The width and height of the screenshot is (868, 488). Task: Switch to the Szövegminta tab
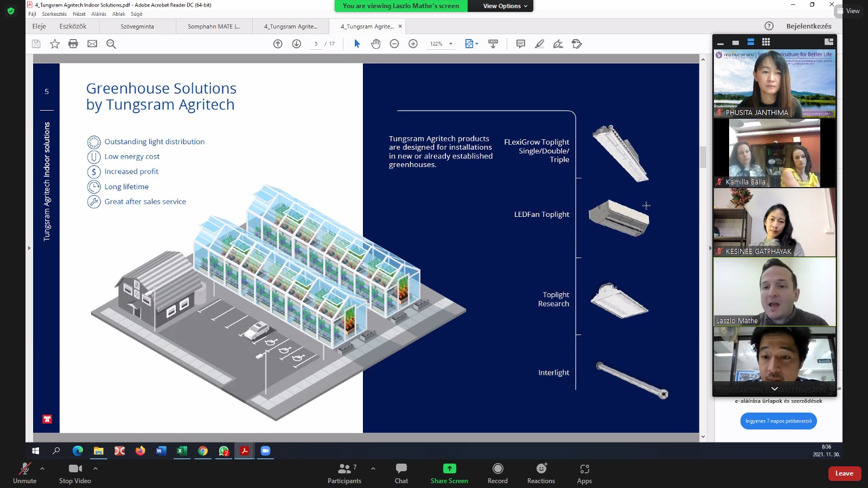[x=138, y=27]
